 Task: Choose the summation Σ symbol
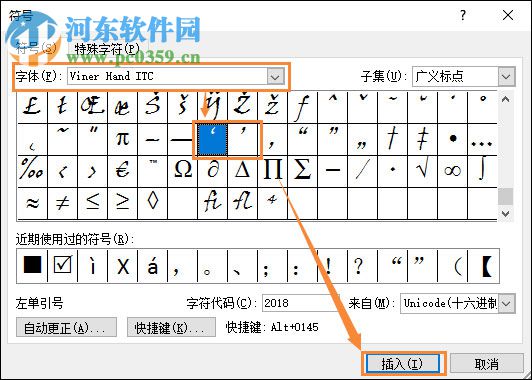point(302,171)
